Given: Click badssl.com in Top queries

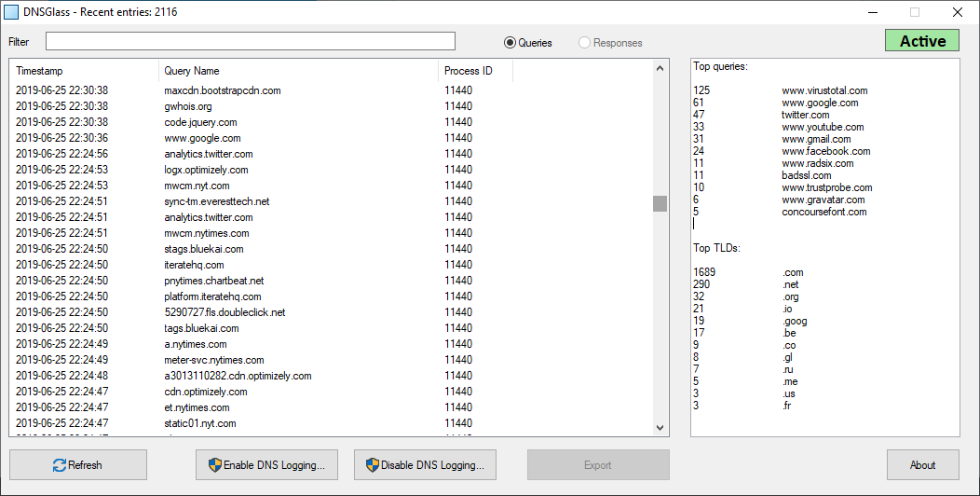Looking at the screenshot, I should coord(806,175).
